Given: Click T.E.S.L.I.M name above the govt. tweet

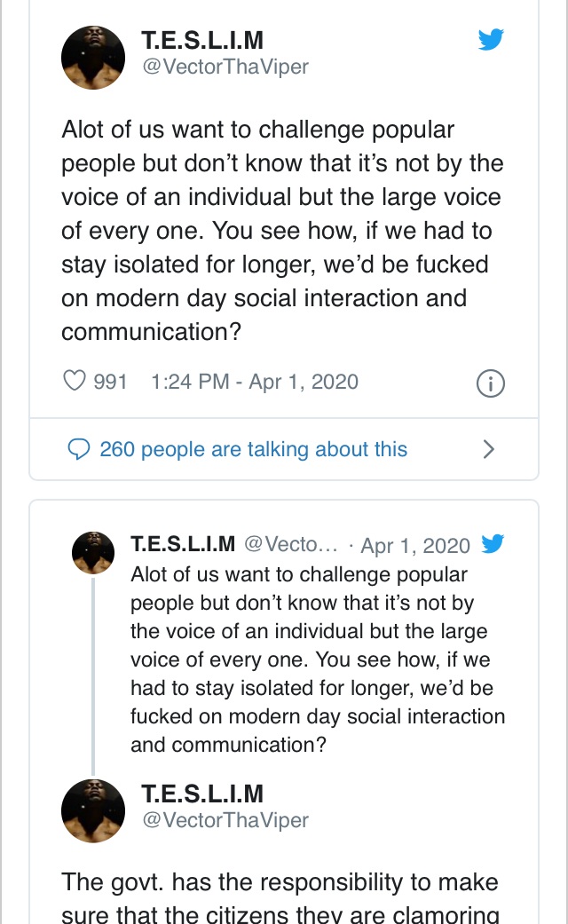Looking at the screenshot, I should pos(202,793).
